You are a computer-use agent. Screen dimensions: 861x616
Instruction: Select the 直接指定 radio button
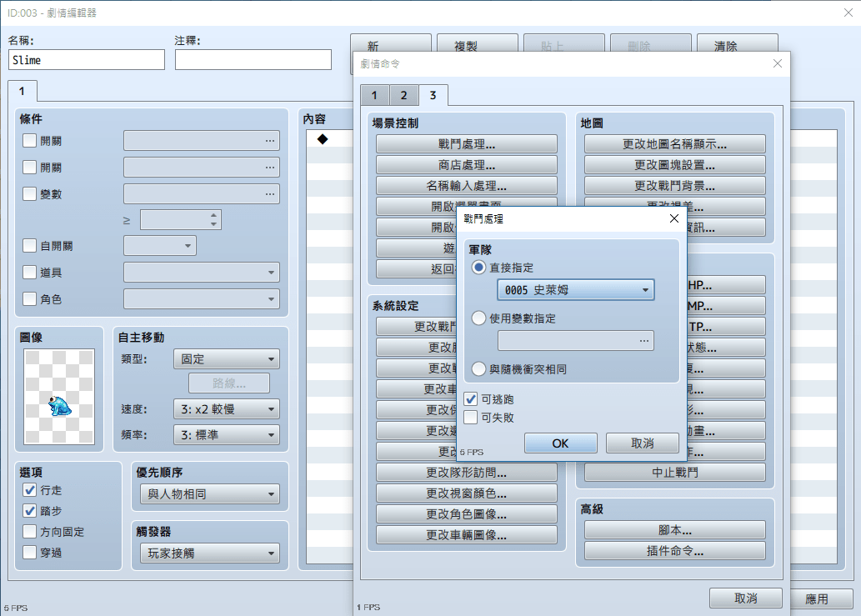tap(478, 268)
